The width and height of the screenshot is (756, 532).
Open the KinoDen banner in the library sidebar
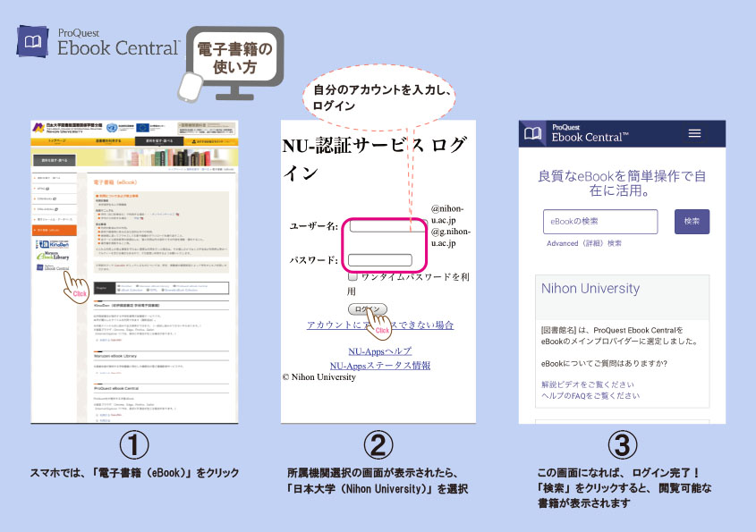click(53, 244)
